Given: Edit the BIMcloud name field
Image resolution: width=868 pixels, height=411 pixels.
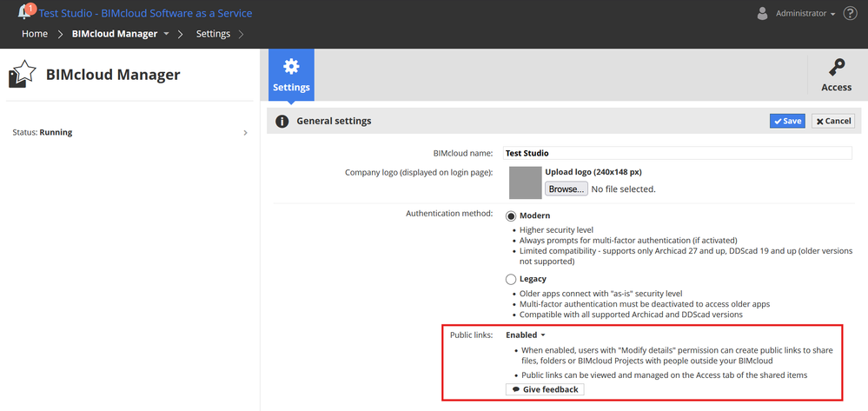Looking at the screenshot, I should tap(677, 153).
